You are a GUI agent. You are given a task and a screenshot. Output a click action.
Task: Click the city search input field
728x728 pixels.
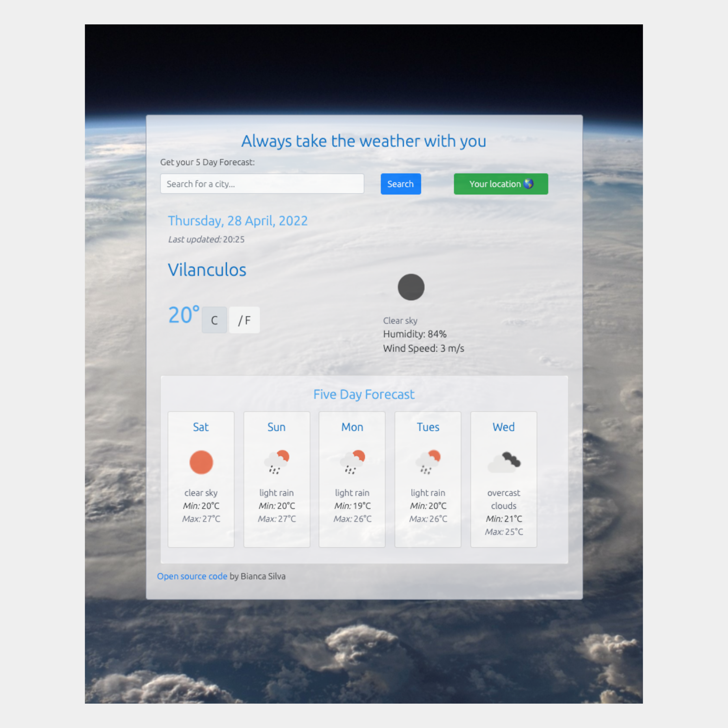click(262, 183)
